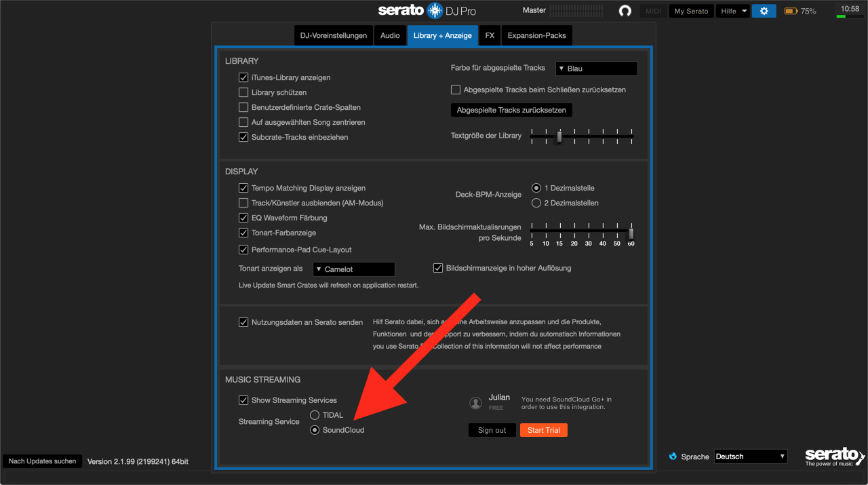Click the headphones icon near Master
Viewport: 868px width, 485px height.
pos(625,11)
